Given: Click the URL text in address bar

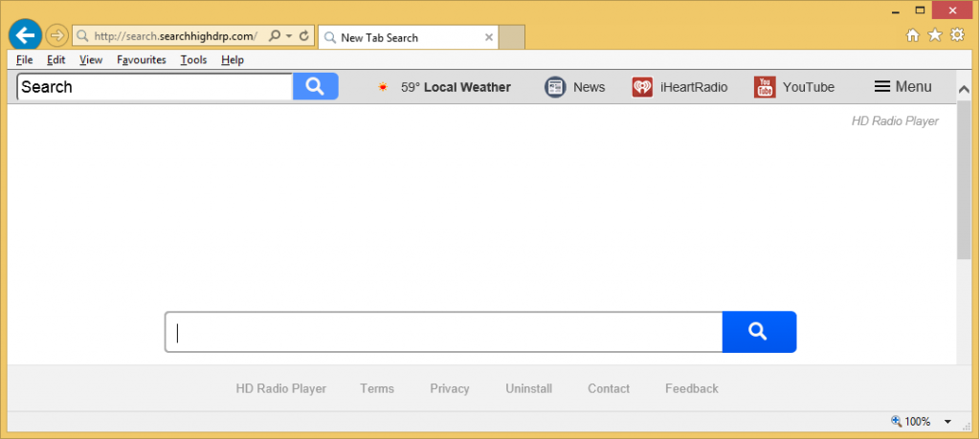Looking at the screenshot, I should click(176, 36).
